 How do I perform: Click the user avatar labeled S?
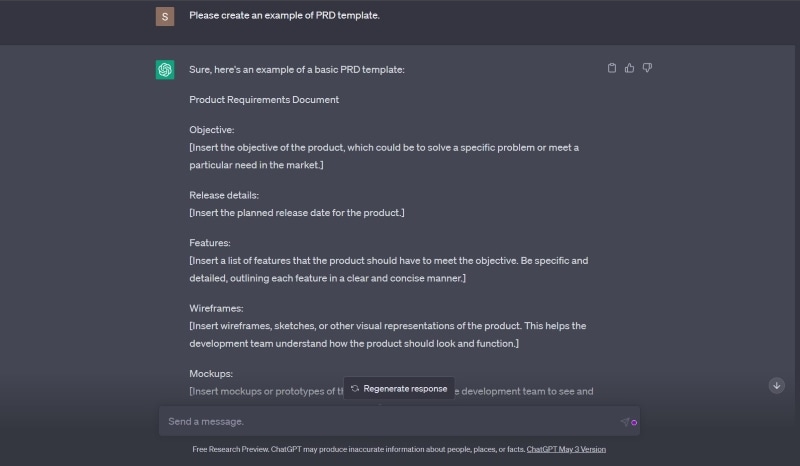165,16
